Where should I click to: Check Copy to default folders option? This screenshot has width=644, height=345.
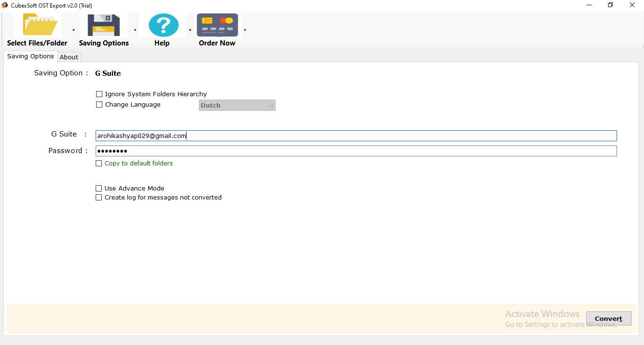point(99,163)
